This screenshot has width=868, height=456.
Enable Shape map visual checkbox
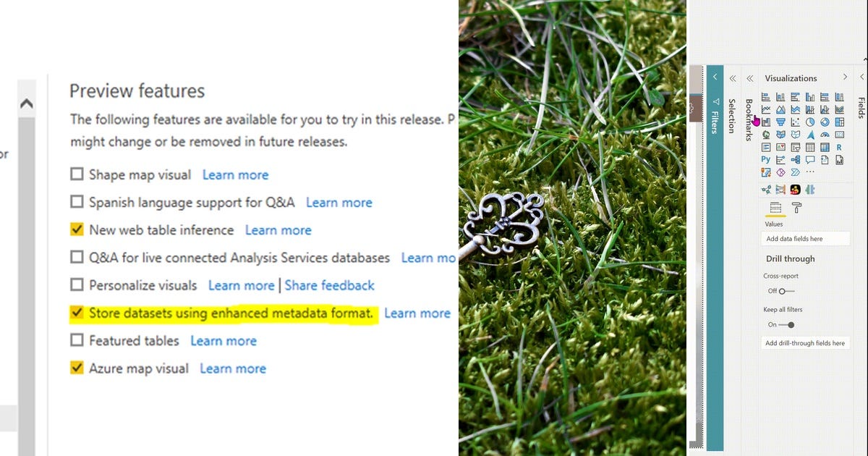tap(77, 174)
